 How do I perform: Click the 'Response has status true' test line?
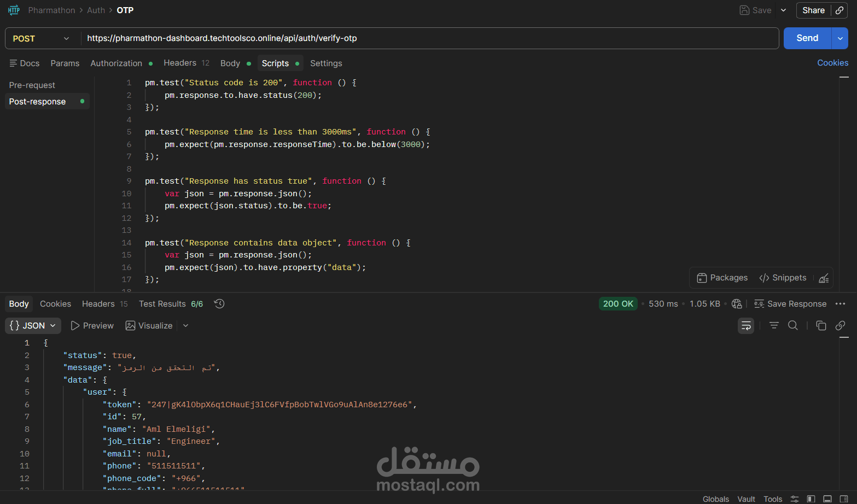tap(265, 181)
